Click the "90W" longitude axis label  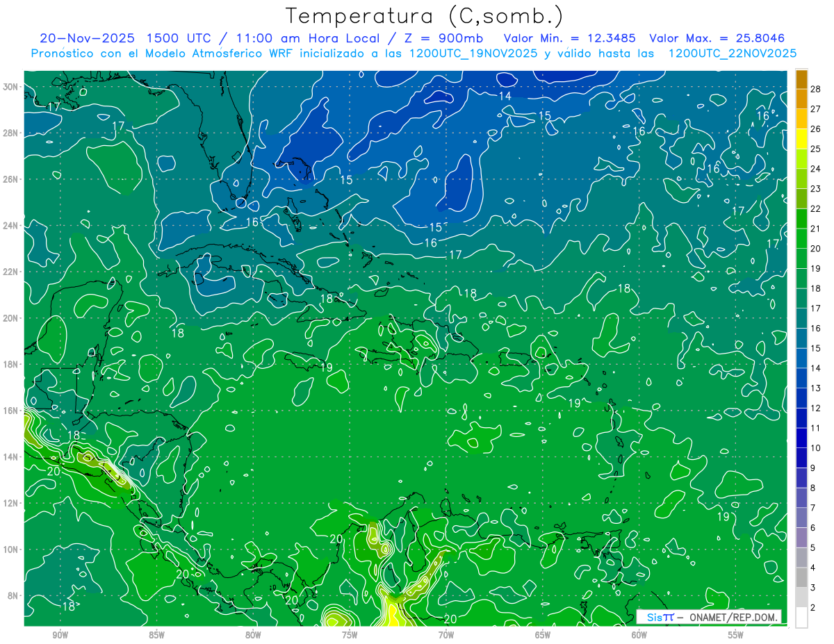click(60, 635)
